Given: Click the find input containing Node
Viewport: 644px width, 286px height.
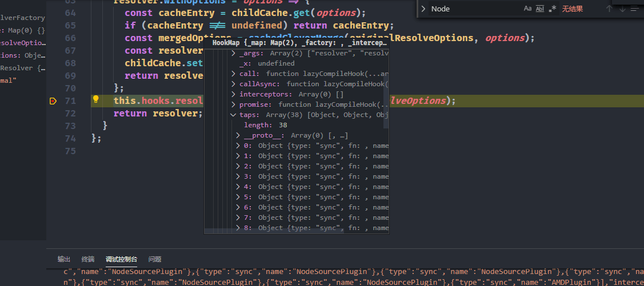Looking at the screenshot, I should [474, 9].
